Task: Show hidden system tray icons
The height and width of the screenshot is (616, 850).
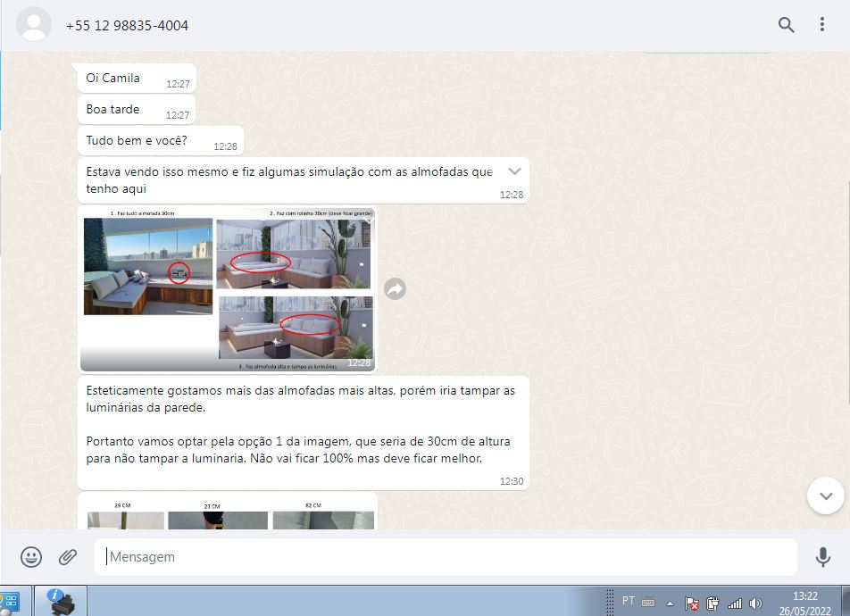Action: [670, 603]
